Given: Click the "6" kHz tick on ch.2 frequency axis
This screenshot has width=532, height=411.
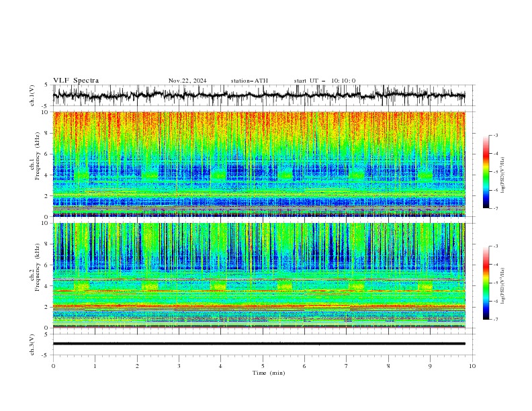Looking at the screenshot, I should (47, 265).
